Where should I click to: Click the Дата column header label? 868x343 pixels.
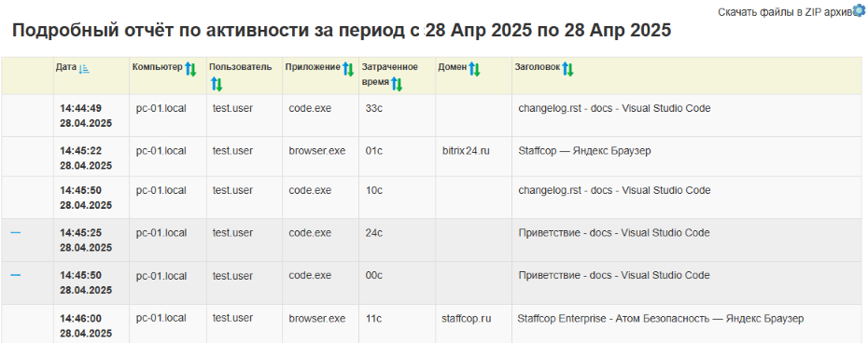coord(66,67)
